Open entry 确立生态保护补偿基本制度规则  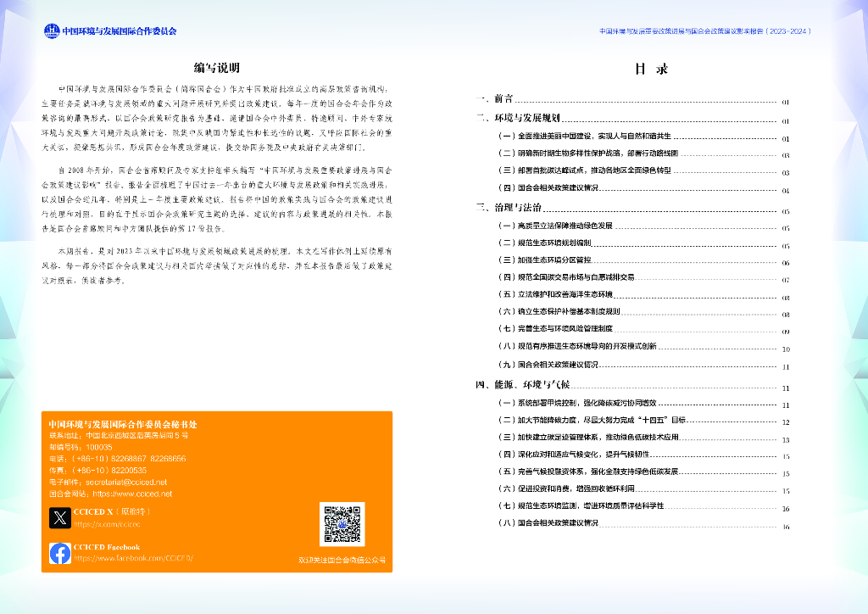click(643, 312)
